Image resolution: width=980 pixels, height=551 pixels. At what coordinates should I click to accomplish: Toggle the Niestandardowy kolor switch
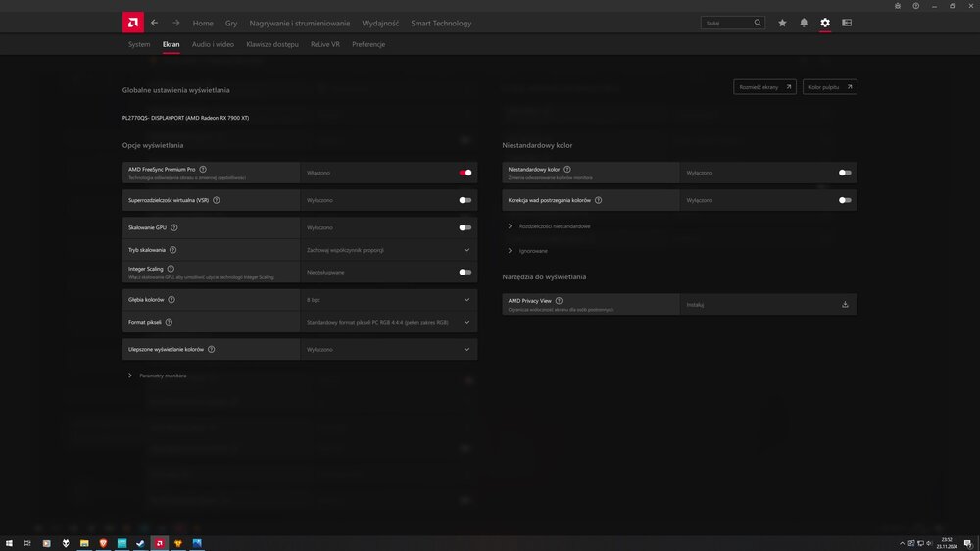(x=845, y=173)
